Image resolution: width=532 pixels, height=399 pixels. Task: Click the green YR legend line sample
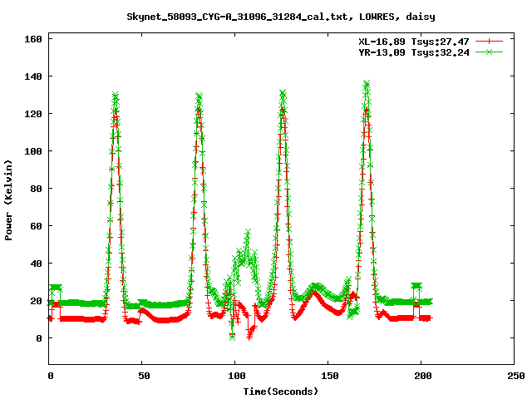point(489,52)
